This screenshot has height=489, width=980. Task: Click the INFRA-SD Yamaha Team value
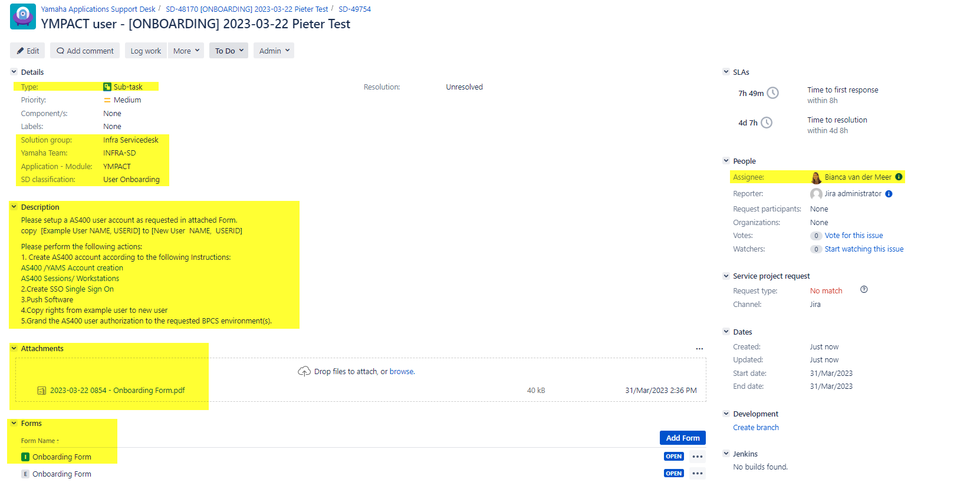[x=119, y=153]
